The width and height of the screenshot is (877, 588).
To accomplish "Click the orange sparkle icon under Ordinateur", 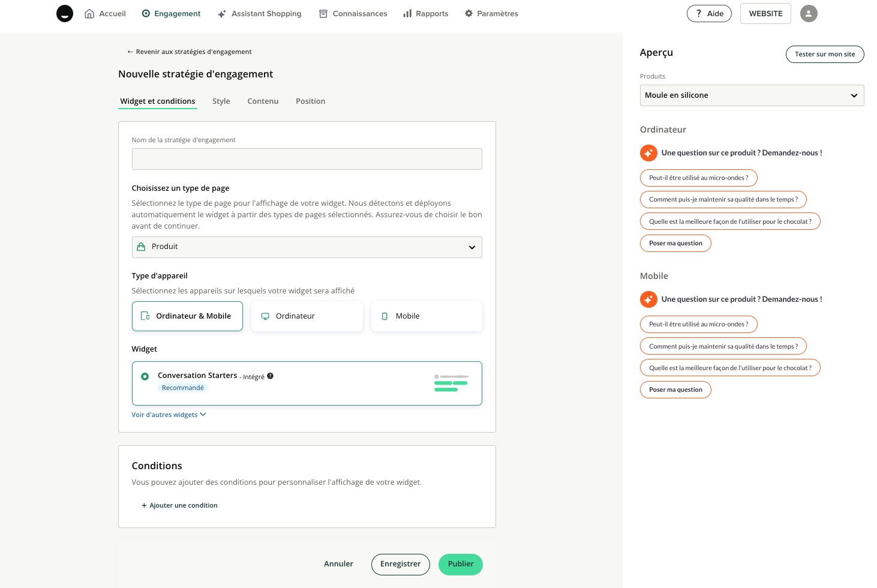I will click(x=648, y=153).
